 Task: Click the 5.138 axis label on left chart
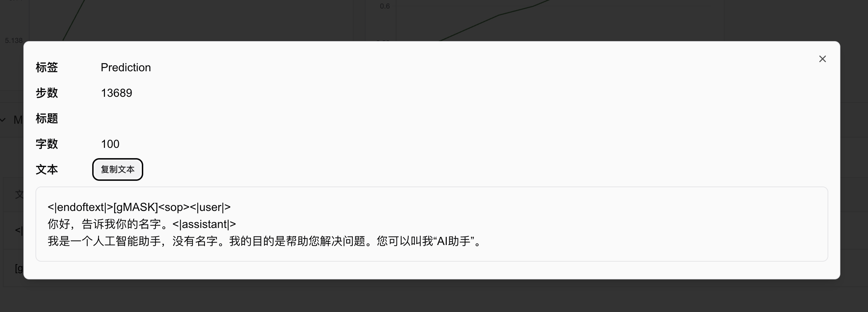[x=13, y=40]
